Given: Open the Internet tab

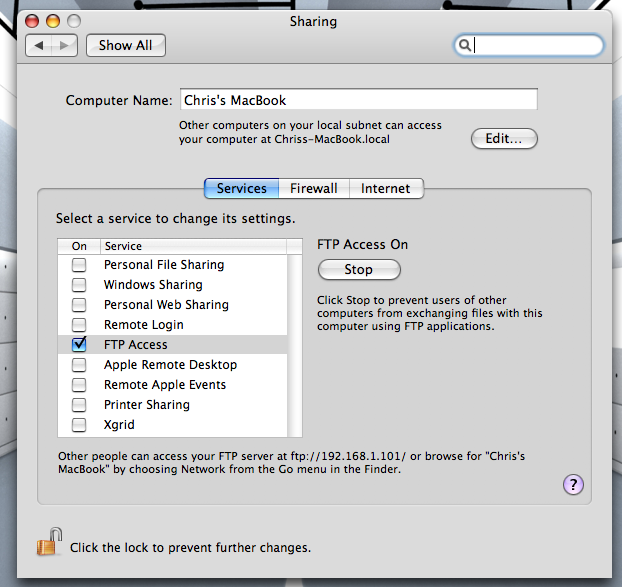Looking at the screenshot, I should [386, 188].
